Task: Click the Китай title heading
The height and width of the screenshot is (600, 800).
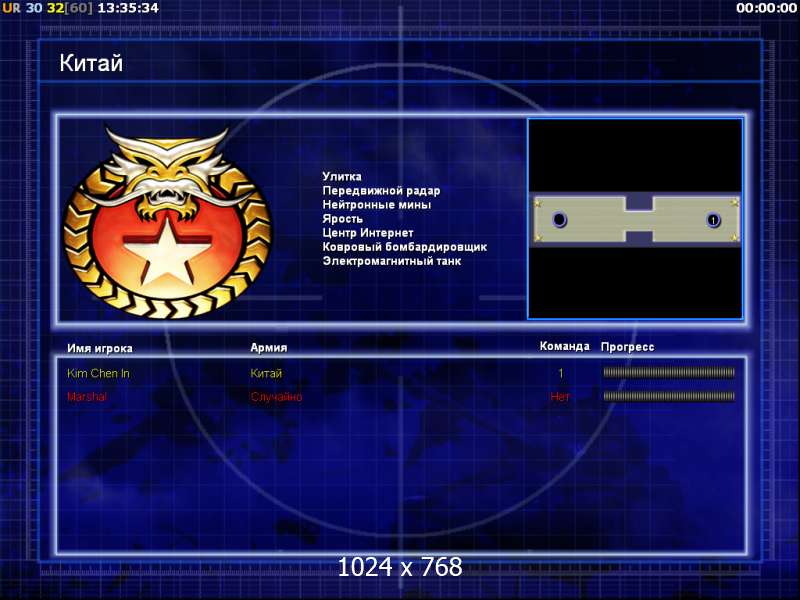Action: tap(91, 63)
